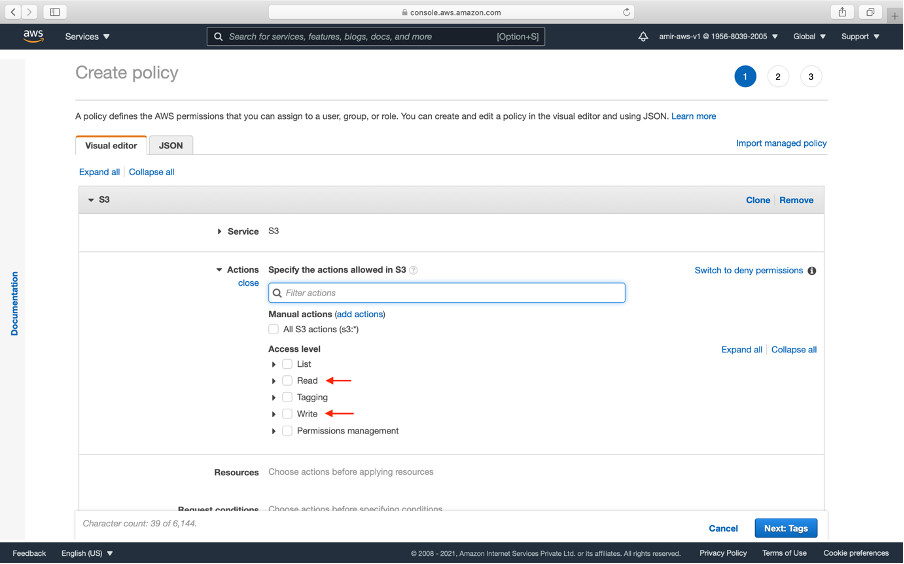Expand the Tagging access level arrow
Viewport: 904px width, 564px height.
click(x=273, y=398)
